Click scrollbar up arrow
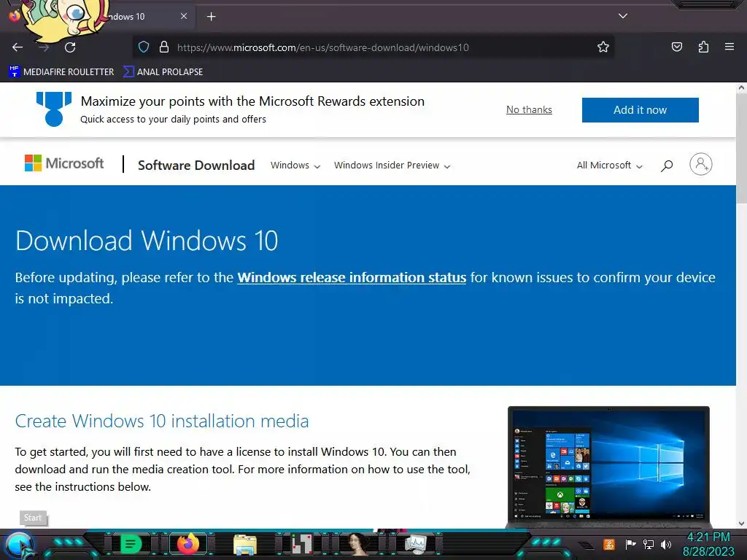The height and width of the screenshot is (560, 747). (741, 87)
